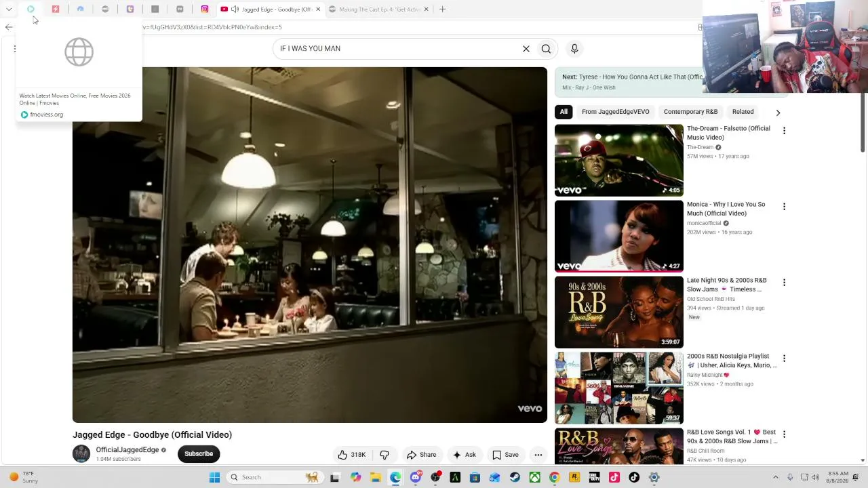
Task: Open Late Night 90s & 2000s R&B thumbnail
Action: coord(619,312)
